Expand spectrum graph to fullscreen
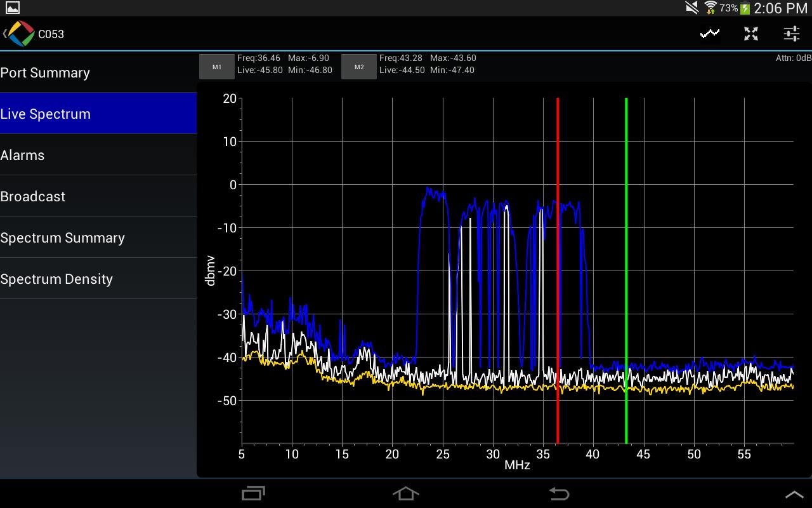This screenshot has width=812, height=508. coord(751,34)
